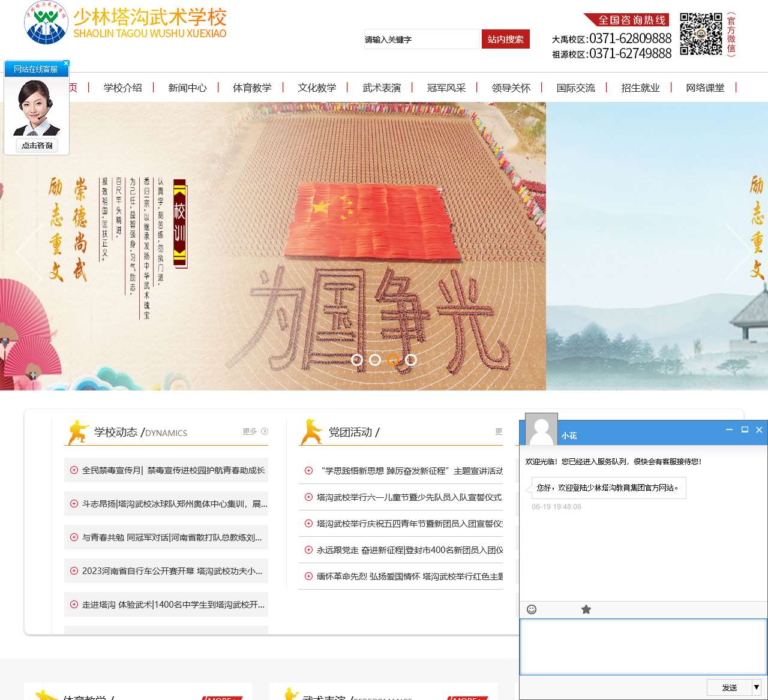
Task: Click the customer service agent photo
Action: pos(37,107)
